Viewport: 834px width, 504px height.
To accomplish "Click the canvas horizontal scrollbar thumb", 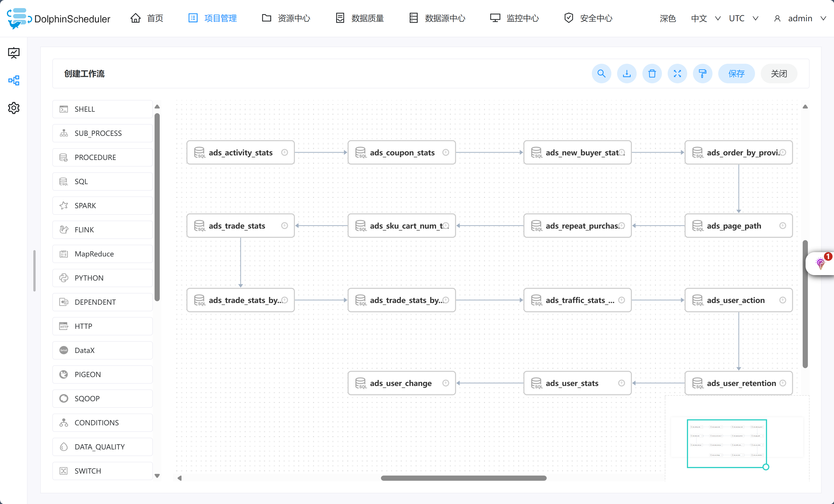I will coord(463,478).
